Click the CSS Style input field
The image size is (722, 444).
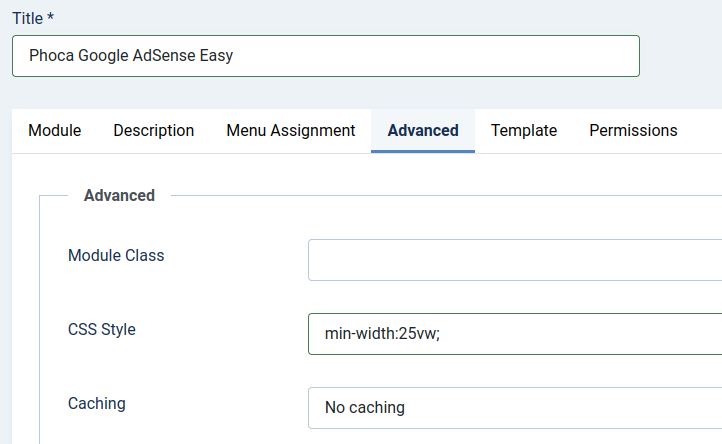(x=515, y=334)
